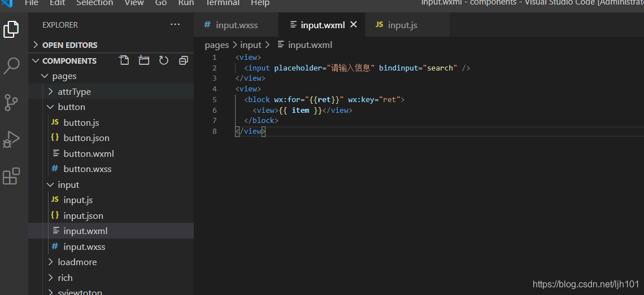Click line number 5 in the gutter

point(215,99)
